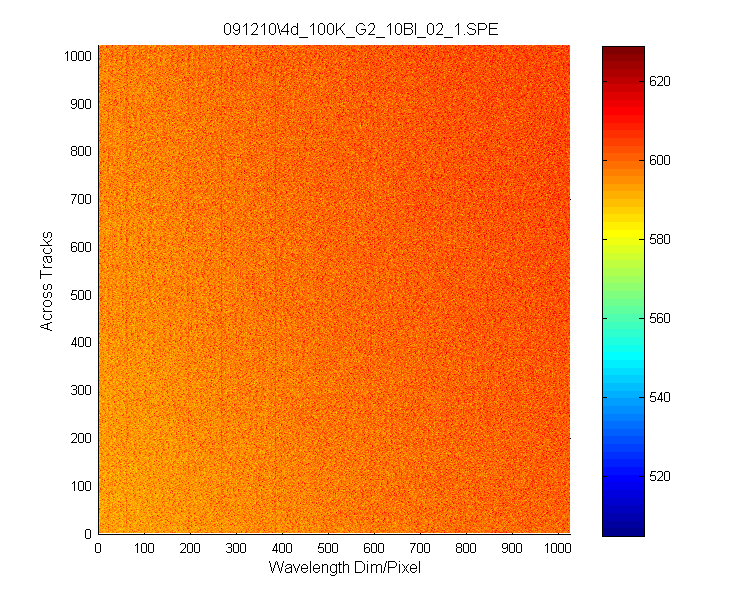Click the plot title 091210\4d_100K_G2_10Bl_02_1.SPE
Screen dimensions: 750x600
click(x=361, y=30)
